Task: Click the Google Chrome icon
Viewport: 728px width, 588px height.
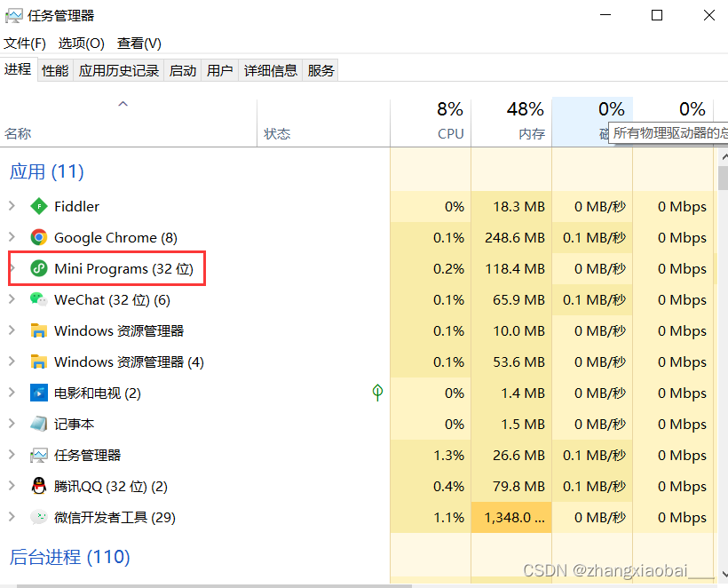Action: 38,237
